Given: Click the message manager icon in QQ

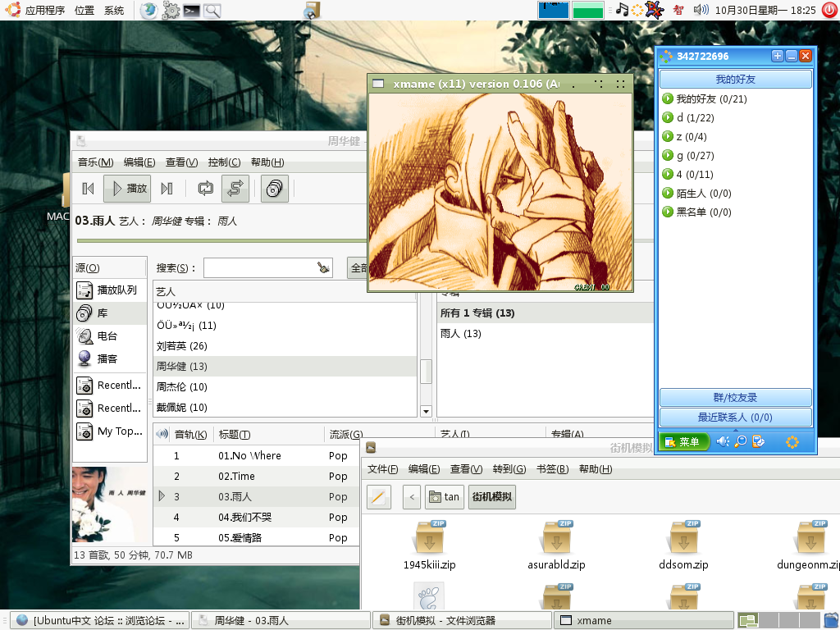Looking at the screenshot, I should (759, 441).
